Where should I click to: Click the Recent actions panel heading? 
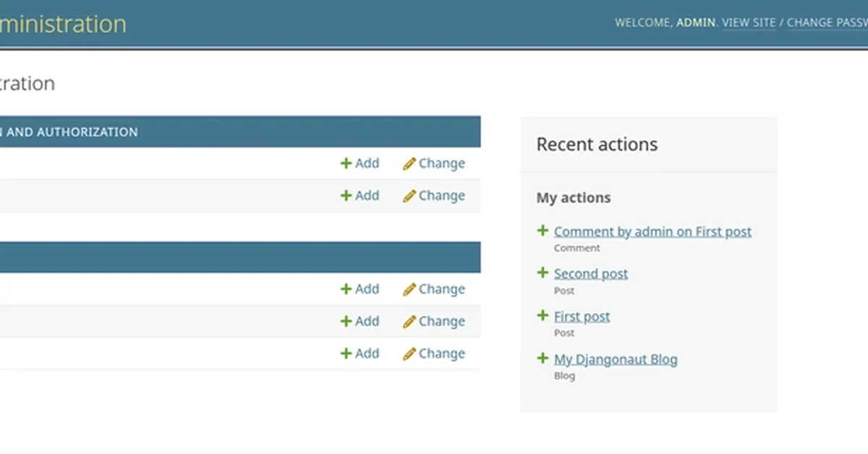(596, 144)
